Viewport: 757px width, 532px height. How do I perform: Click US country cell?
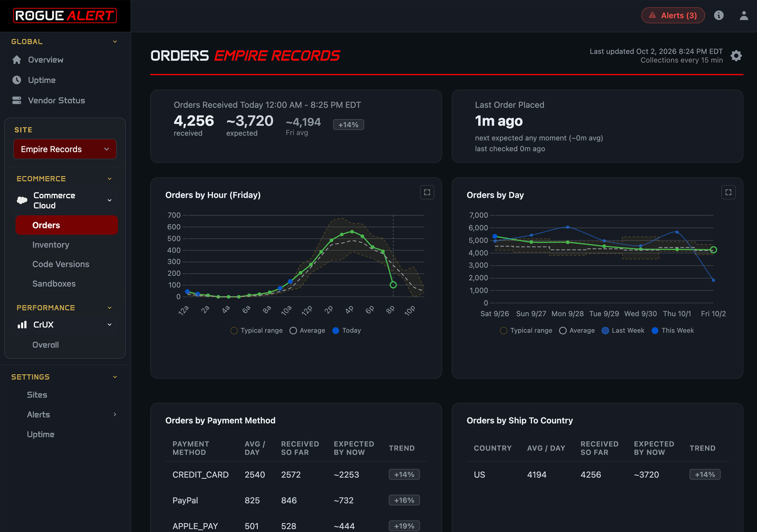479,475
